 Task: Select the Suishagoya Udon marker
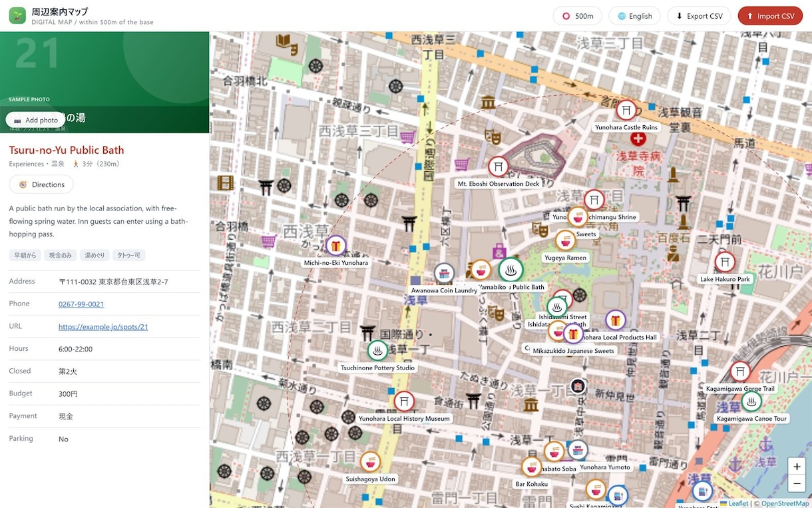370,462
